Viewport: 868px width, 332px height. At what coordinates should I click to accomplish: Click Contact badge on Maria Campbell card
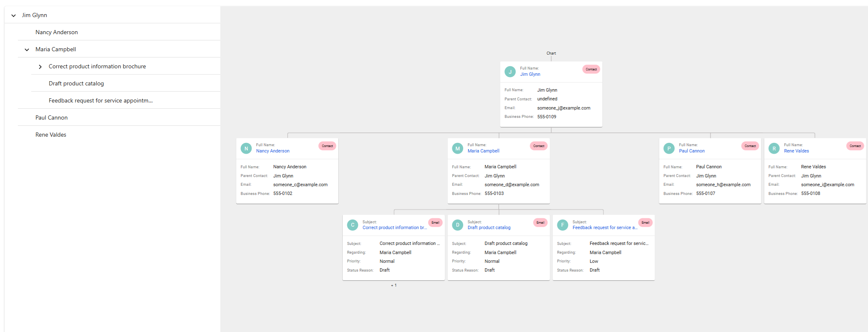[539, 146]
